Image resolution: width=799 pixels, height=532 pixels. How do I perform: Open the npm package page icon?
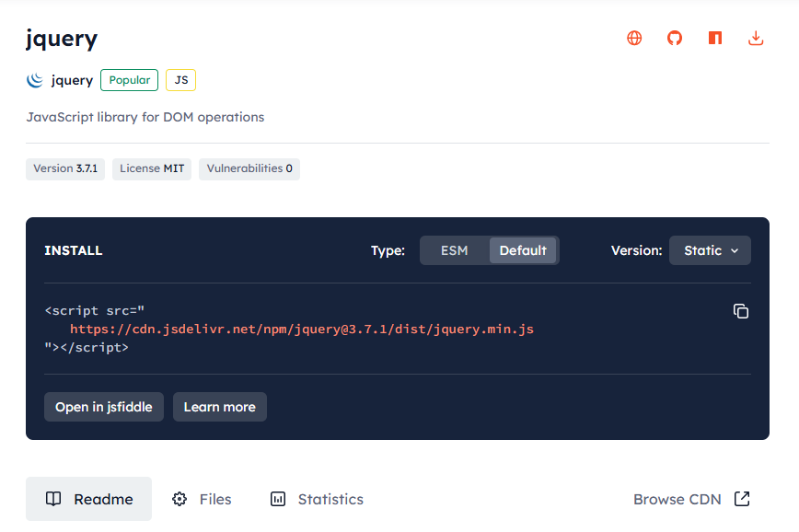pyautogui.click(x=715, y=38)
